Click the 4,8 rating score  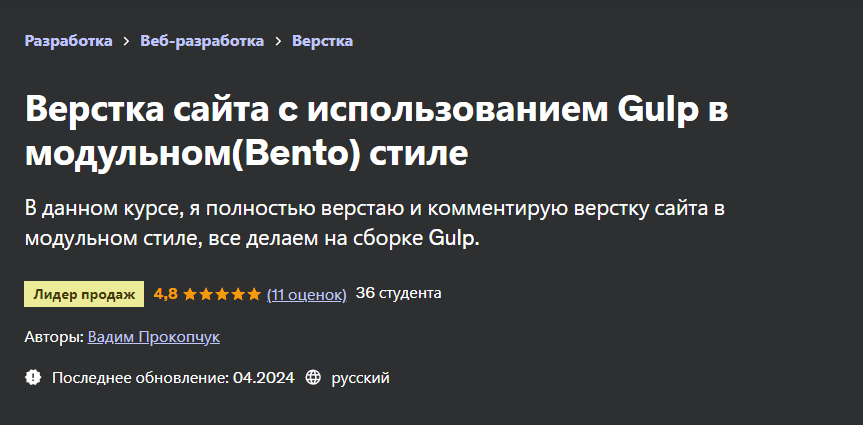pos(165,294)
